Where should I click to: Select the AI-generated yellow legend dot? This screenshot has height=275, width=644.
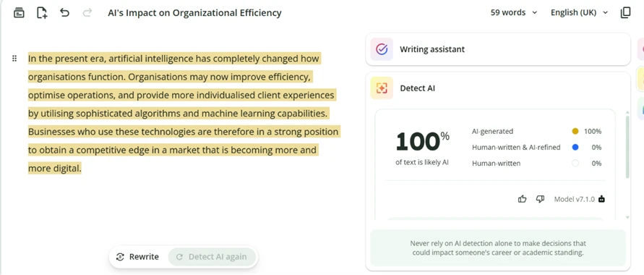point(575,132)
